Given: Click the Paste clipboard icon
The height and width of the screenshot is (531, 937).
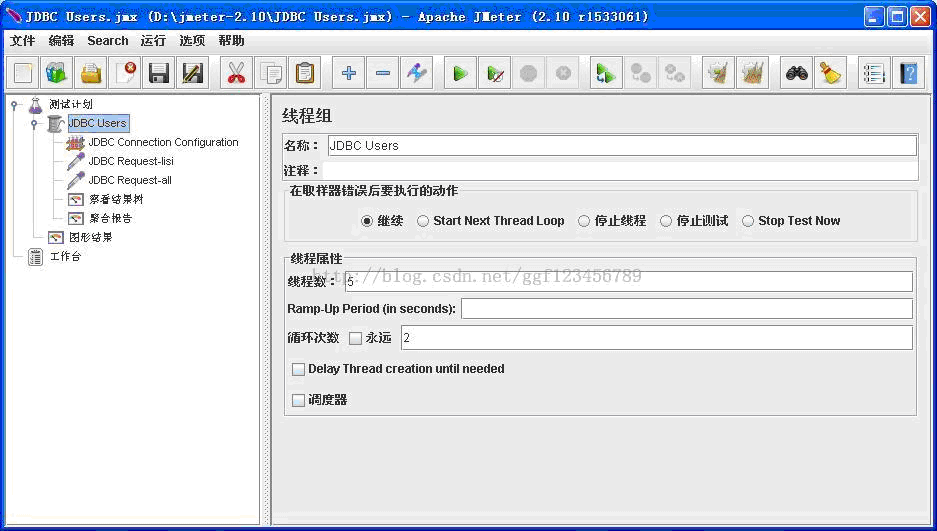Looking at the screenshot, I should 304,73.
